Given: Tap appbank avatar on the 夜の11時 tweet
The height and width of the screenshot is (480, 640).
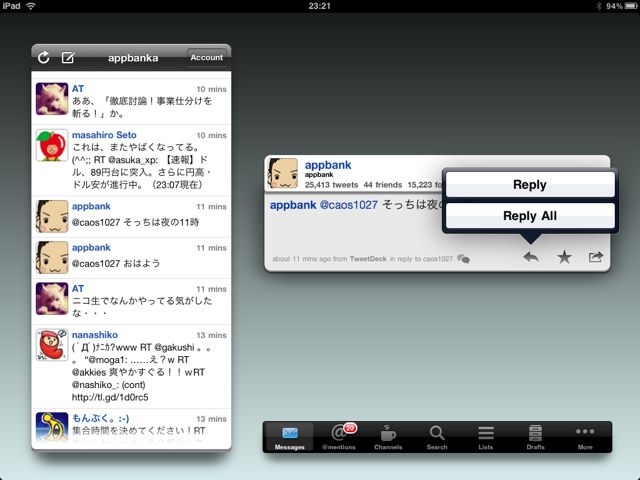Looking at the screenshot, I should (52, 216).
